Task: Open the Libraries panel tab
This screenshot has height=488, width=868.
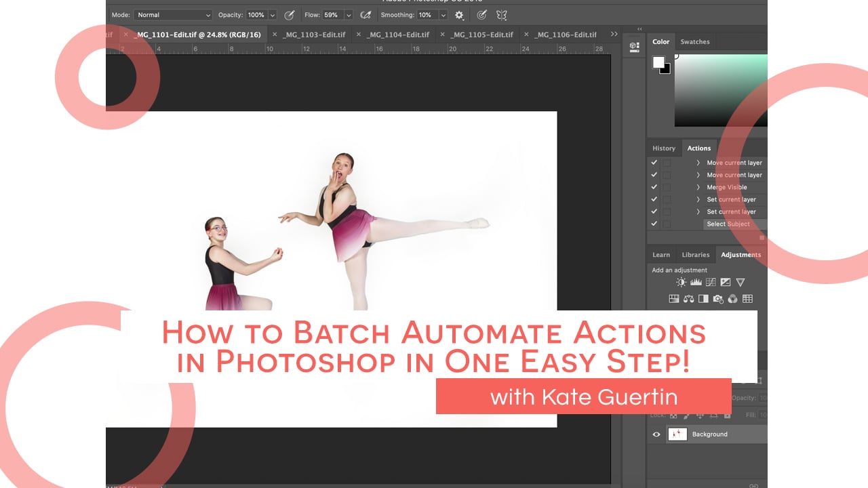Action: tap(696, 255)
